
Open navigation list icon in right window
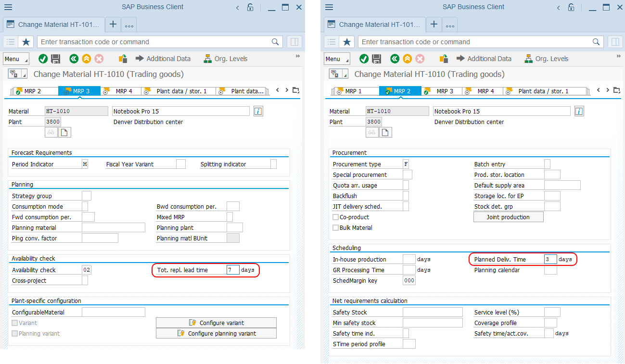coord(332,42)
